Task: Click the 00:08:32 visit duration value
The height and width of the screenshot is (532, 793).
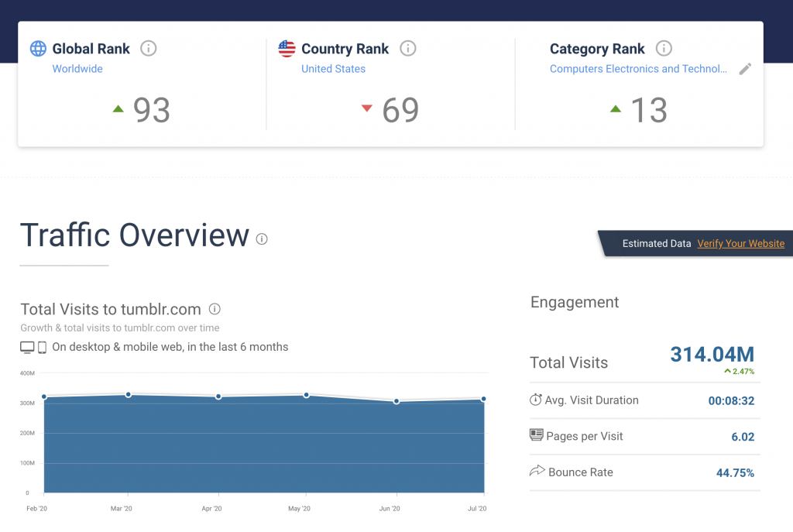Action: (x=731, y=400)
